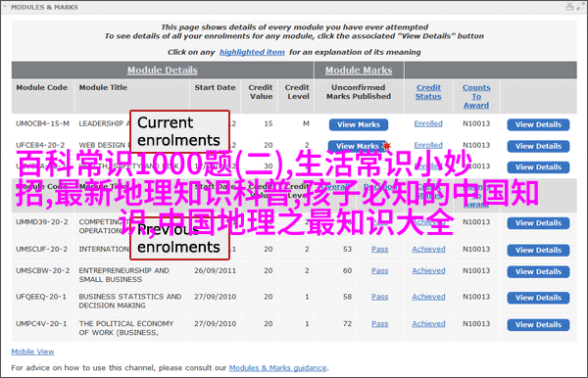Click Pass decision for UMSCUF-20-2
Viewport: 588px width, 378px height.
point(380,249)
